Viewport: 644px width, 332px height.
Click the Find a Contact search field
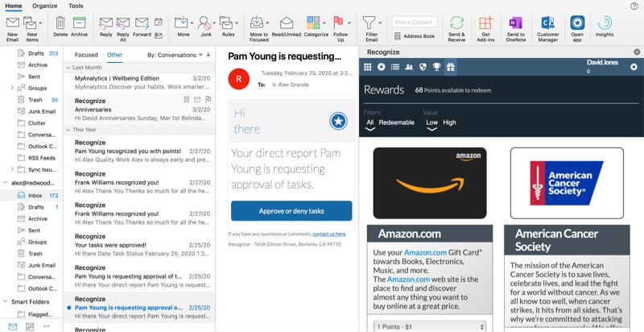point(415,23)
